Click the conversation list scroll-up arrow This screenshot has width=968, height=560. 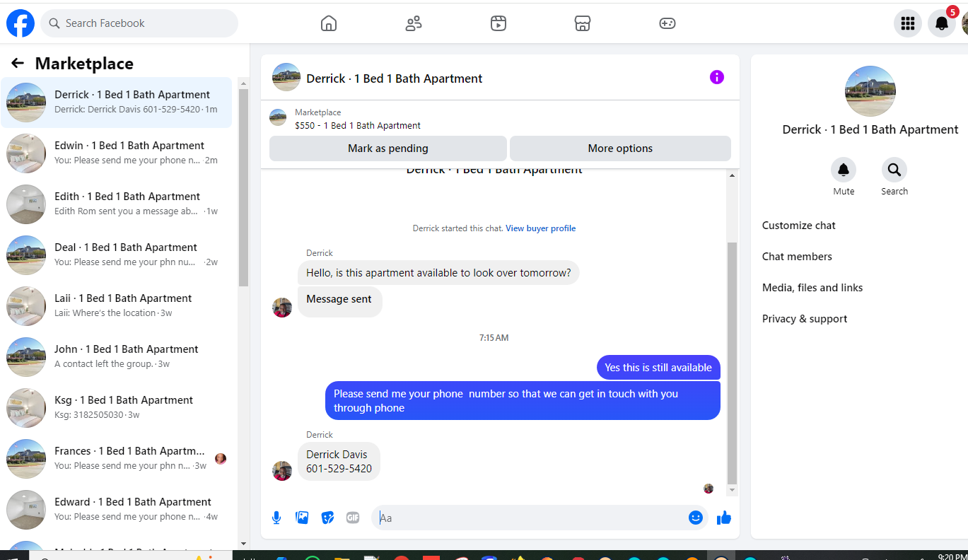pos(244,83)
